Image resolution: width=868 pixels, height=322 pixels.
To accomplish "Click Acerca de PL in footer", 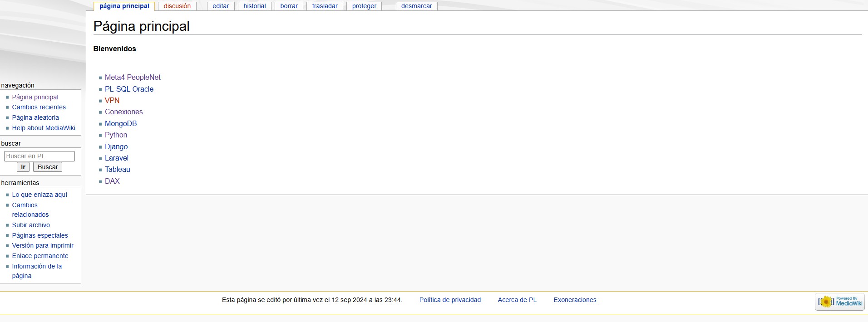I will point(517,300).
